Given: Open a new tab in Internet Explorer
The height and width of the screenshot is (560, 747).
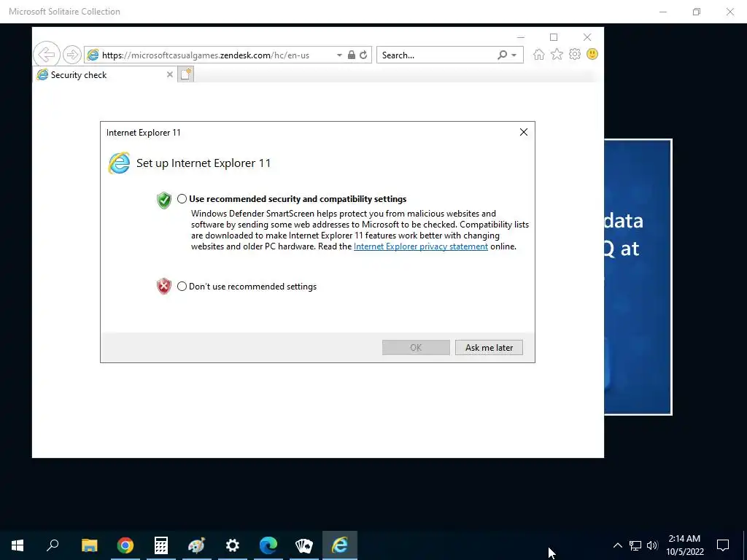Looking at the screenshot, I should [186, 74].
